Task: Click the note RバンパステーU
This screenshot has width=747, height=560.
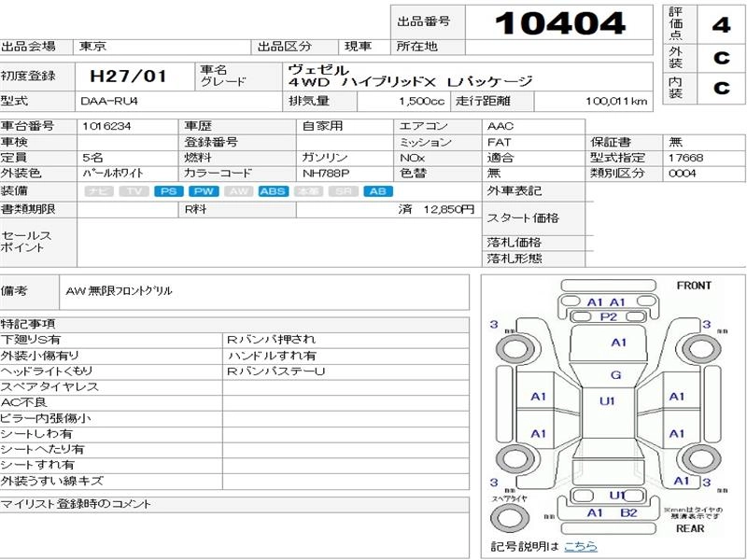Action: (x=275, y=371)
